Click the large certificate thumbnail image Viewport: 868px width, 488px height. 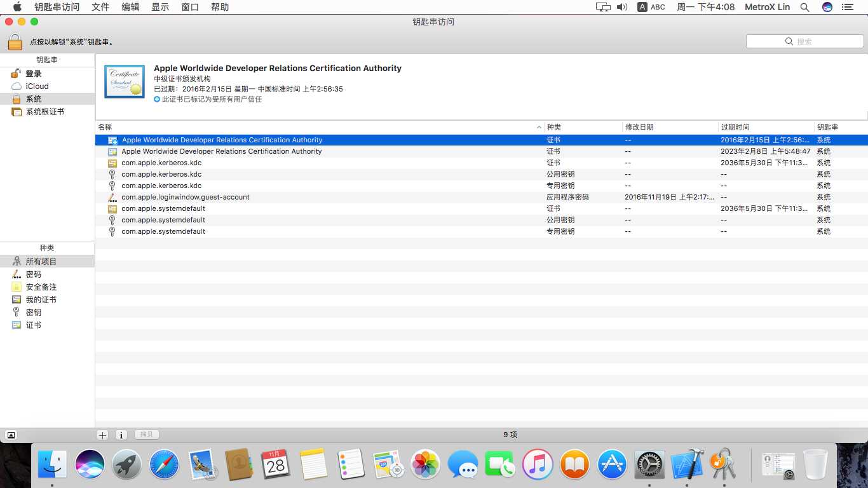[125, 81]
